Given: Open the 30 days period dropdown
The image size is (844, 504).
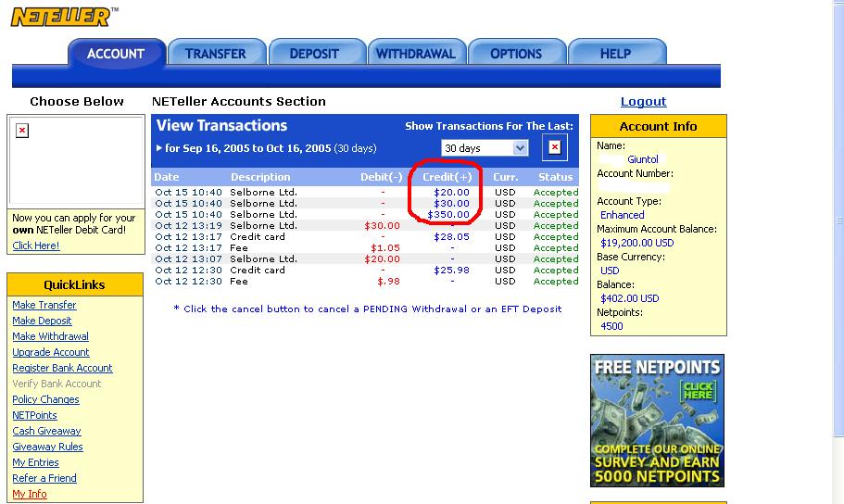Looking at the screenshot, I should [x=485, y=148].
